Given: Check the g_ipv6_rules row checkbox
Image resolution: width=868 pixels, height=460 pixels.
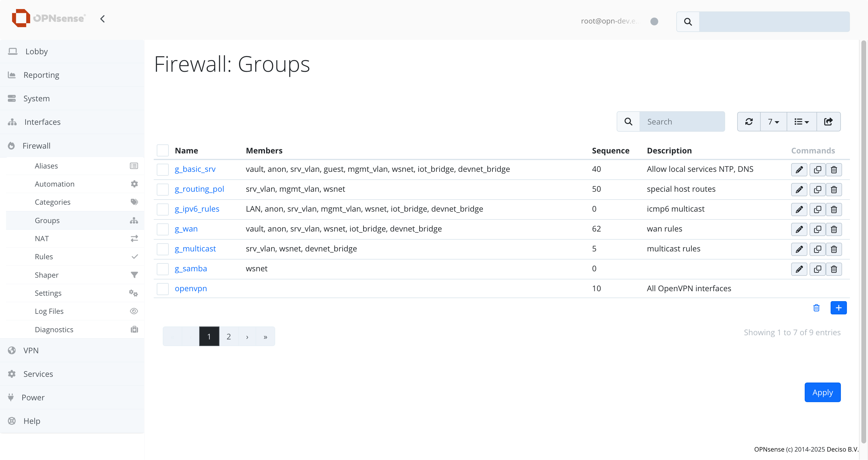Looking at the screenshot, I should tap(163, 209).
